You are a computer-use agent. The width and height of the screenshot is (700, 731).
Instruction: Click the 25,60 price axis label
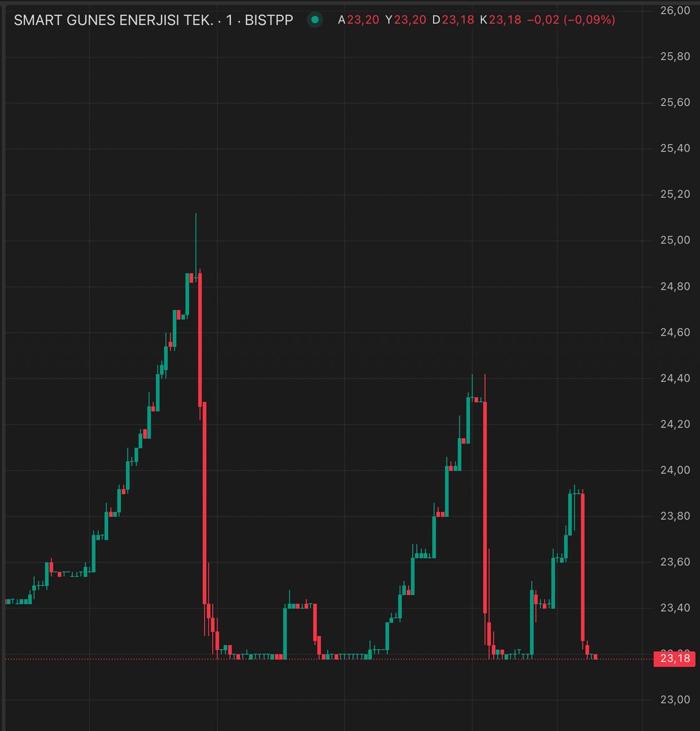(675, 102)
